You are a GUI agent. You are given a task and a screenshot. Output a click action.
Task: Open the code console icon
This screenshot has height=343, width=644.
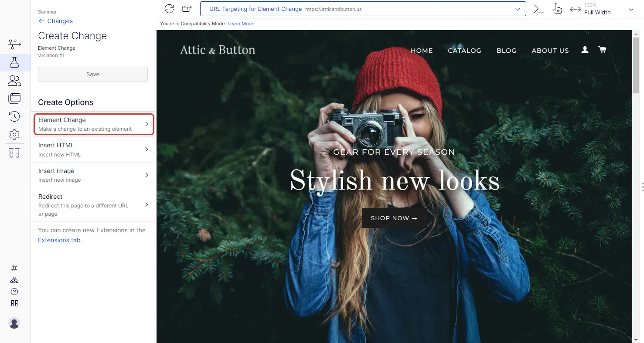click(x=539, y=9)
